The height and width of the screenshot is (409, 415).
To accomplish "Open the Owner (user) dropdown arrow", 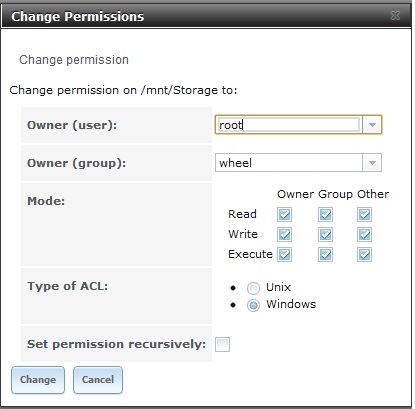I will pos(372,125).
